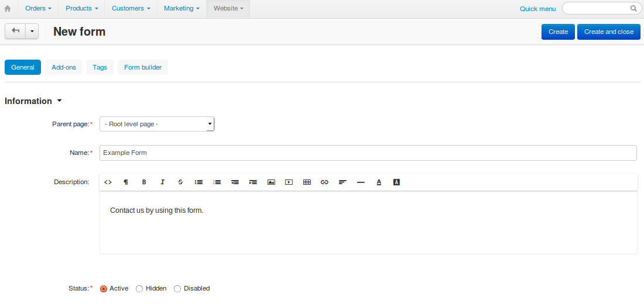Click the back arrow button

pos(16,31)
